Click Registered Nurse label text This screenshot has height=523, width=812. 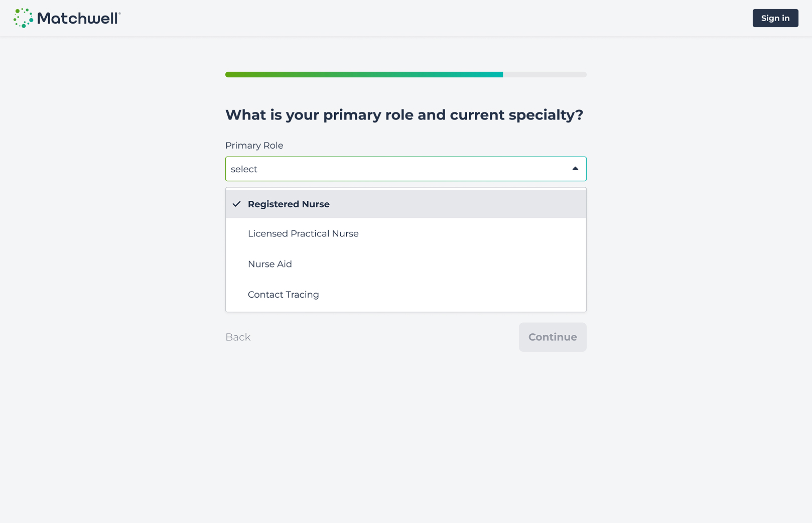point(289,204)
